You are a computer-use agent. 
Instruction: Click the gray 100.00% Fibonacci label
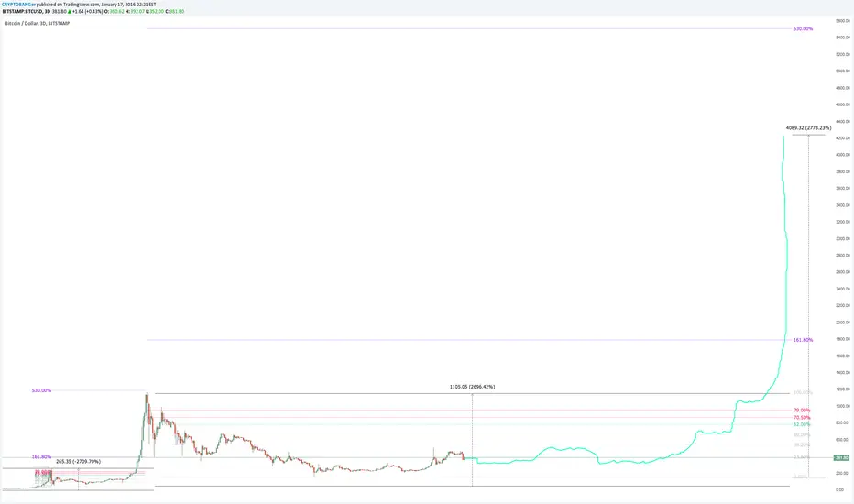point(803,392)
